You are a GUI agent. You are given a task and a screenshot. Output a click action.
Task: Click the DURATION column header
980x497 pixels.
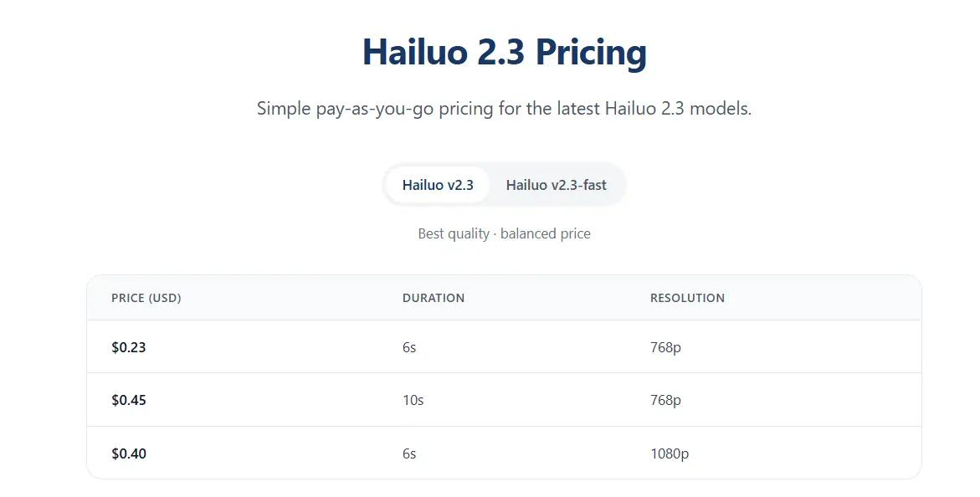[x=434, y=298]
